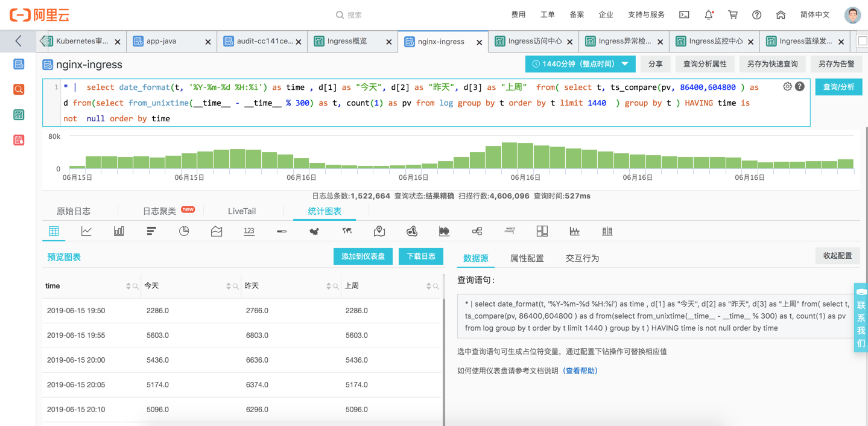Open the query settings gear icon
This screenshot has height=426, width=868.
[787, 86]
